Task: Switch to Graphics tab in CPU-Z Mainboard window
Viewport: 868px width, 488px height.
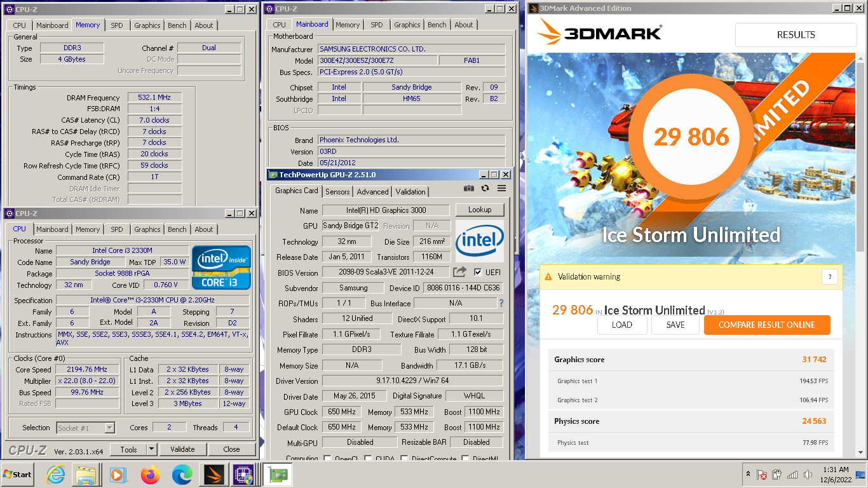Action: pyautogui.click(x=407, y=25)
